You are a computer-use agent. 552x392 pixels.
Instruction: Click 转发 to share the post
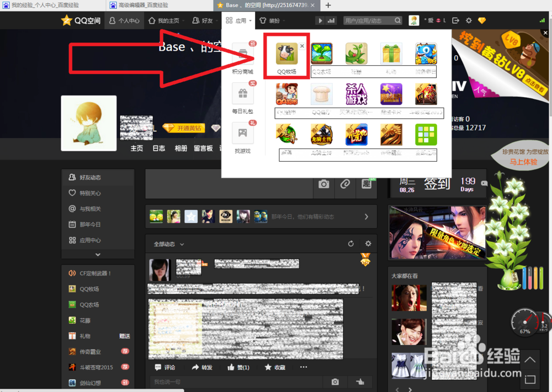coord(202,367)
